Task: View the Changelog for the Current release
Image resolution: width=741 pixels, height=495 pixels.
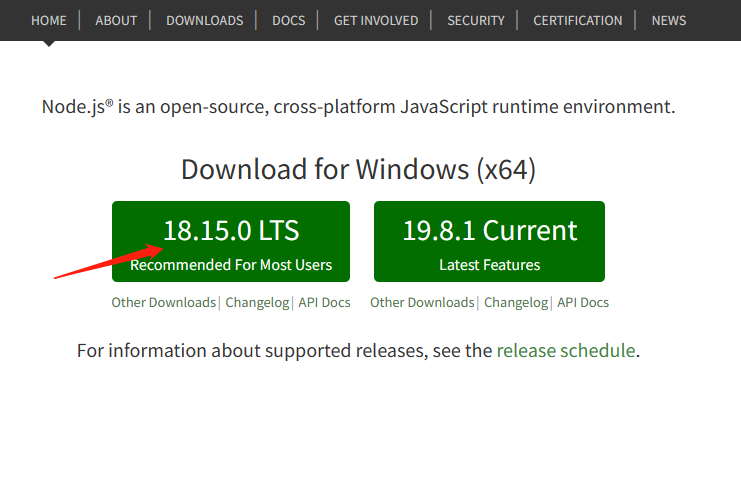Action: point(516,303)
